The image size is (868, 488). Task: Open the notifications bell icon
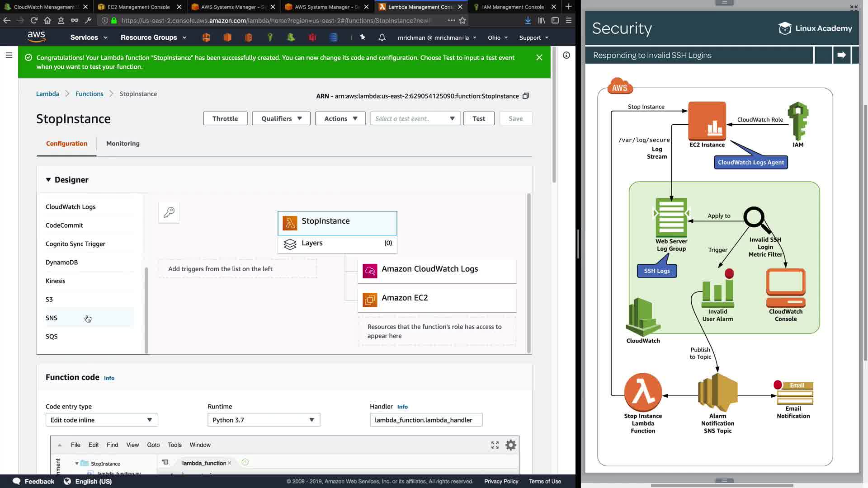pyautogui.click(x=382, y=38)
